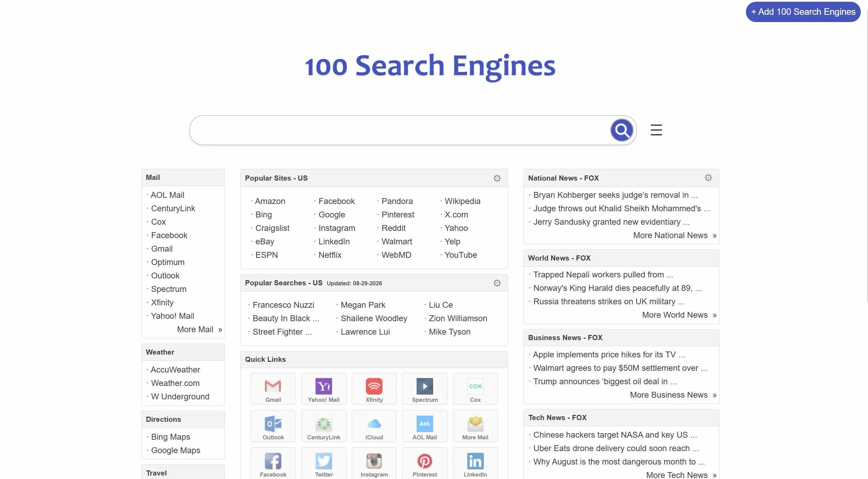Open Wikipedia in Popular Sites

[462, 201]
